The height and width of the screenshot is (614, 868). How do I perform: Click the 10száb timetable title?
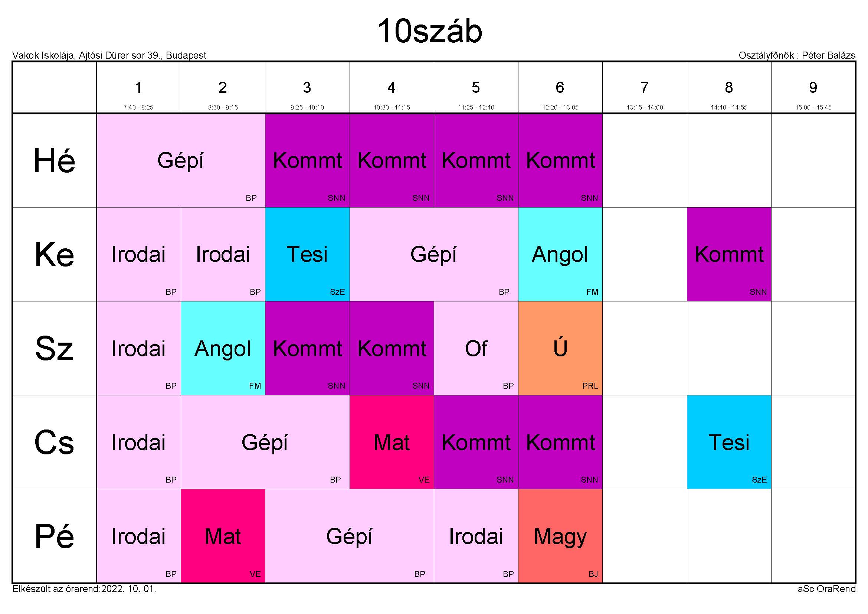coord(429,31)
